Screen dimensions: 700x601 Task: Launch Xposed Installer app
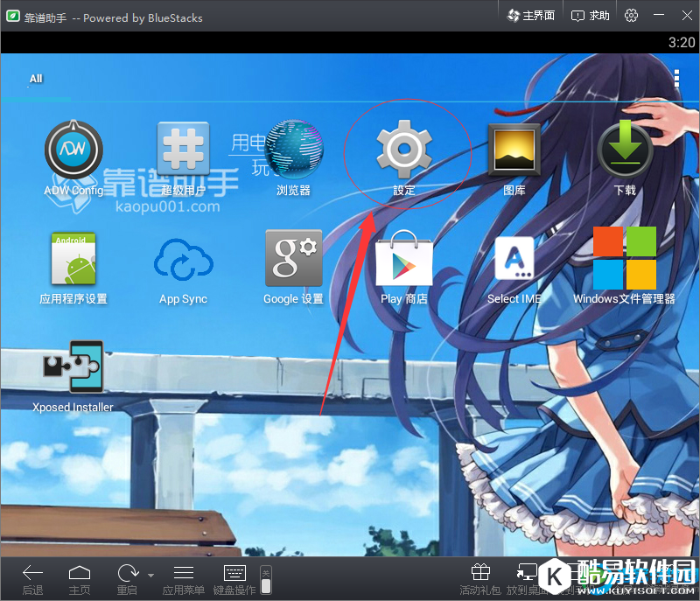[x=73, y=369]
